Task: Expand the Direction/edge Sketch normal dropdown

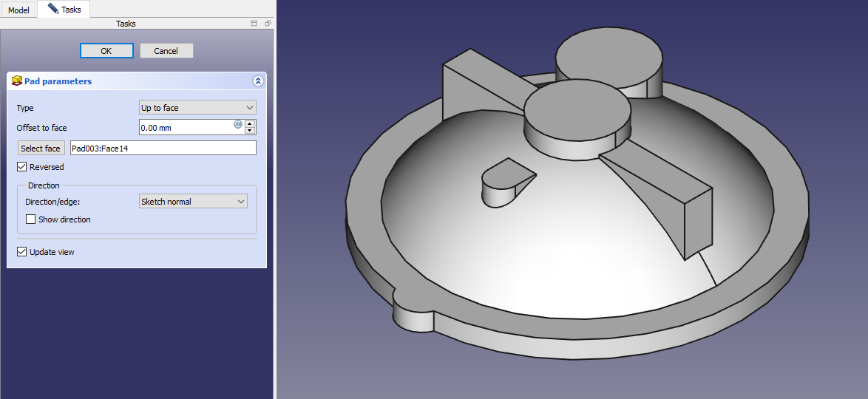Action: click(193, 202)
